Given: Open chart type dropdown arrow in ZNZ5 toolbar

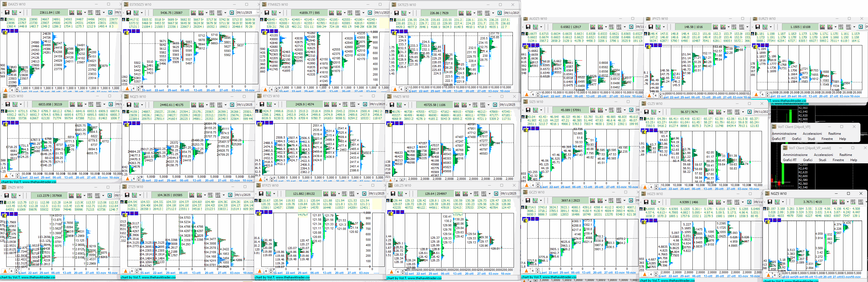Looking at the screenshot, I should tap(20, 196).
